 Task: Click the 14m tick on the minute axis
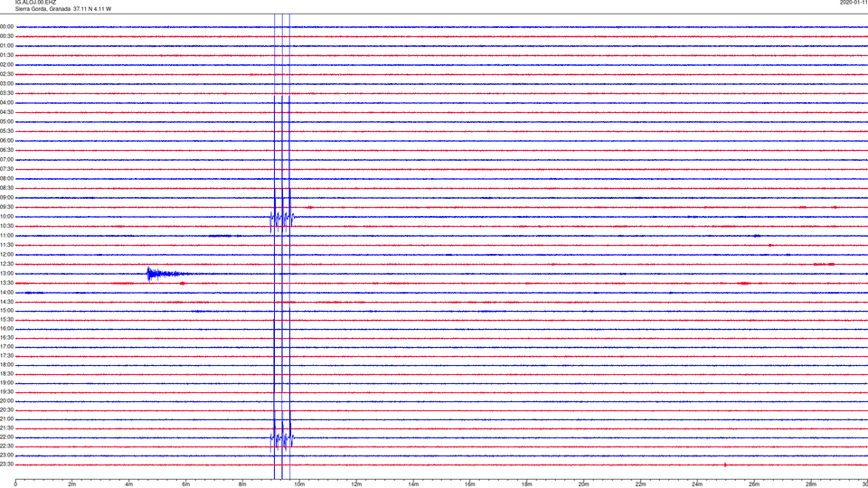pyautogui.click(x=413, y=484)
